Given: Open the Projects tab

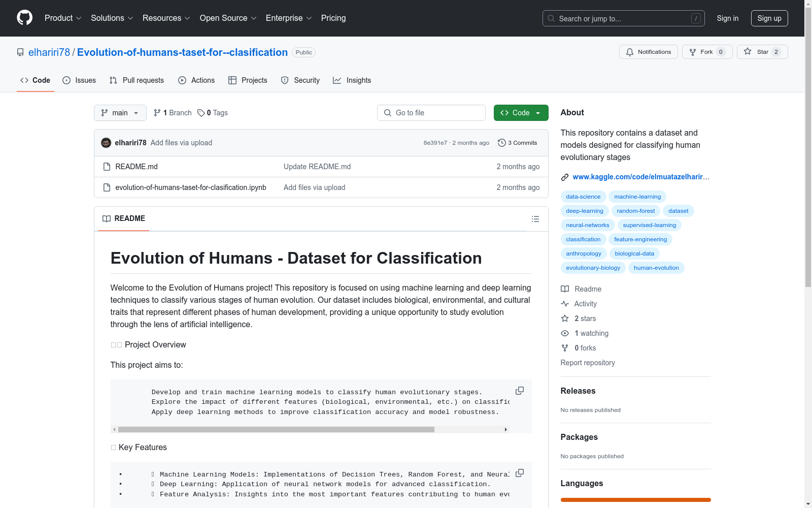Looking at the screenshot, I should (x=248, y=80).
